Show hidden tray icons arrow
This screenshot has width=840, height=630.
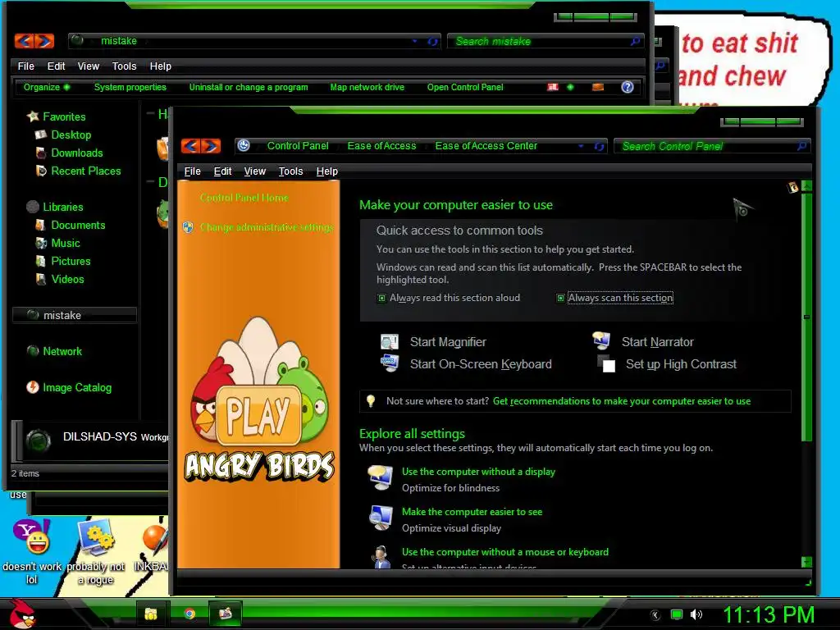[655, 615]
